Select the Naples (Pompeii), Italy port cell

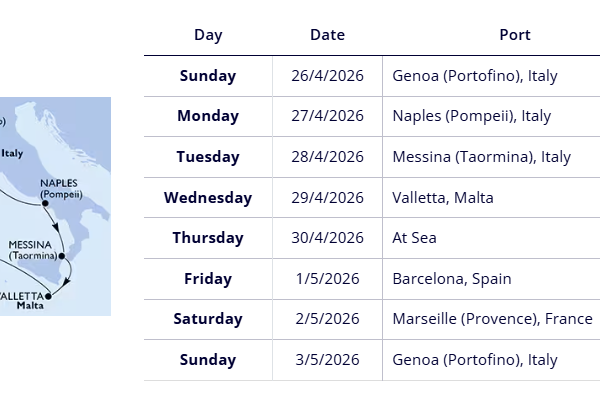tap(472, 116)
